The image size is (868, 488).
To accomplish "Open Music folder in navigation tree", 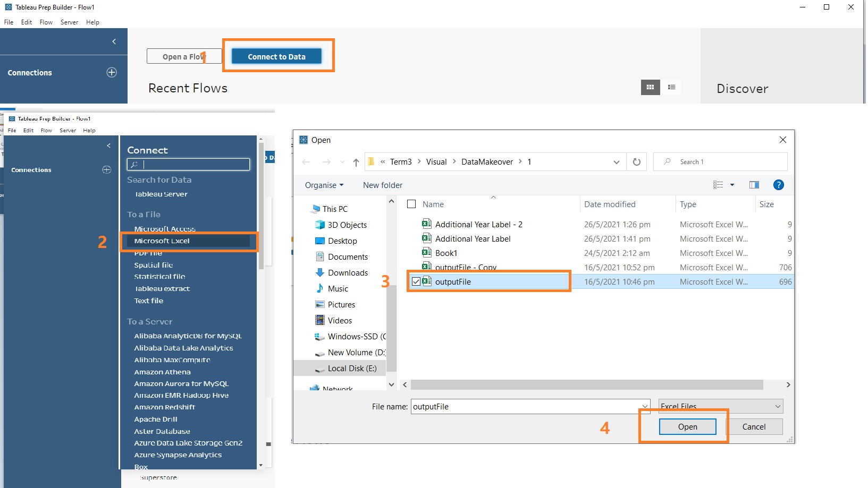I will click(338, 289).
